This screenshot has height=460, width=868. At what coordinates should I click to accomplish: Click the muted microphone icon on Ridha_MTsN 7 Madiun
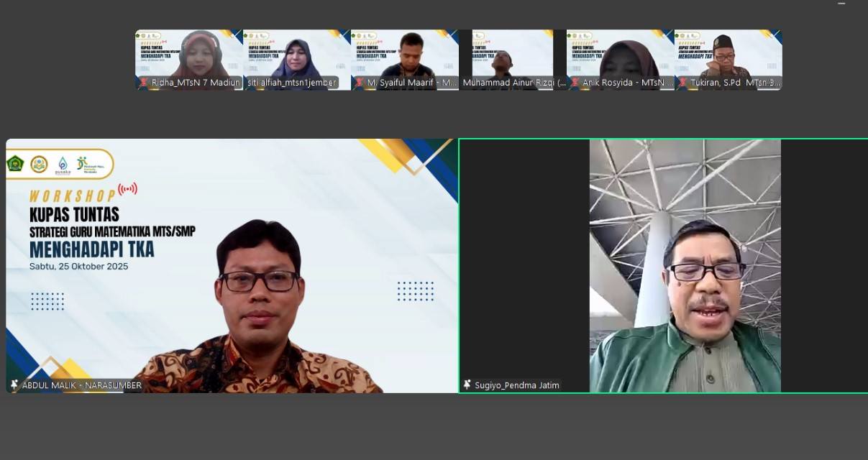142,83
